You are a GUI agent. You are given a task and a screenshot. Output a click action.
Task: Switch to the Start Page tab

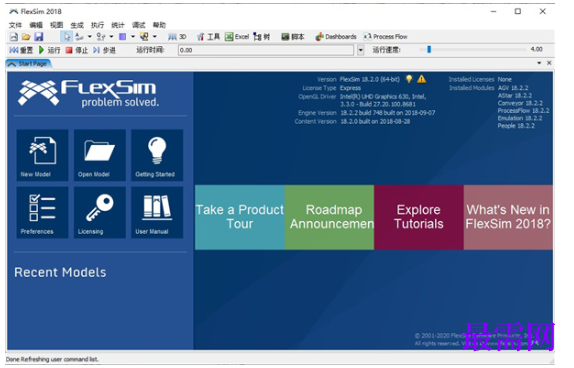pyautogui.click(x=29, y=64)
